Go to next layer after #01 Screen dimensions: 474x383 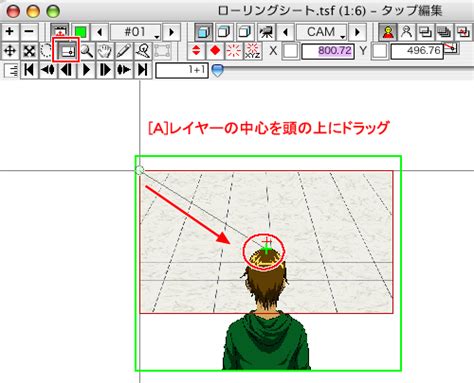click(171, 32)
